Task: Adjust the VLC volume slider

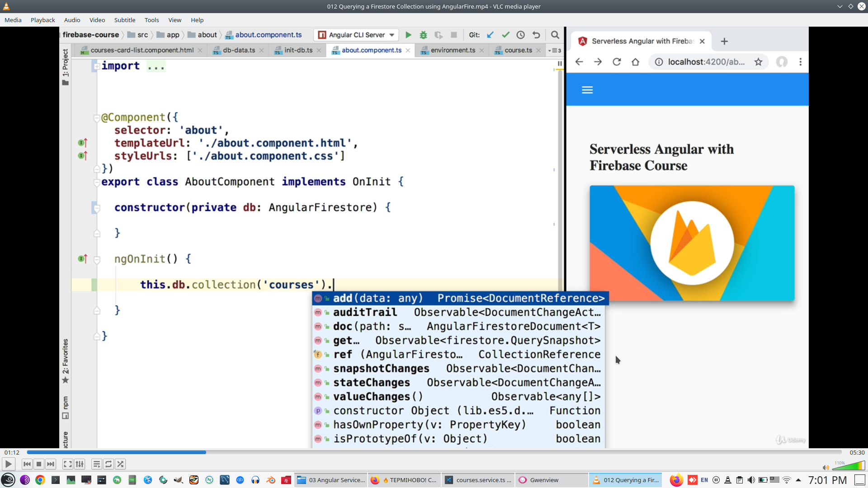Action: point(848,466)
